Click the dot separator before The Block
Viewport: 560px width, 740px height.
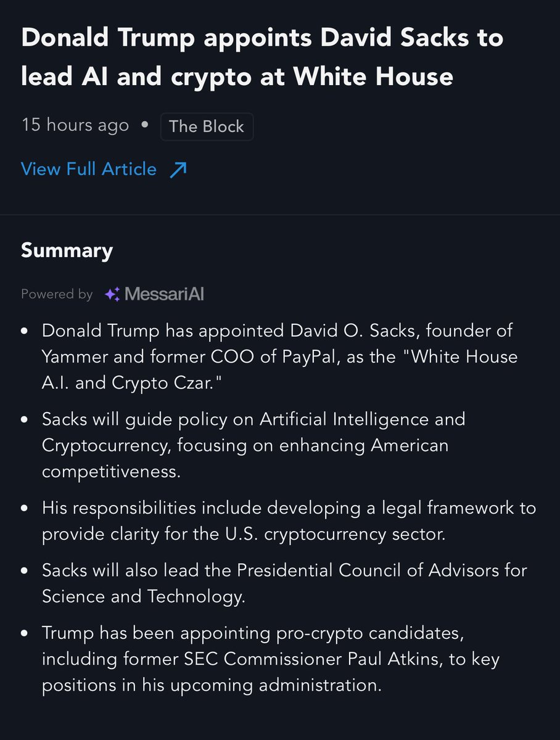145,126
